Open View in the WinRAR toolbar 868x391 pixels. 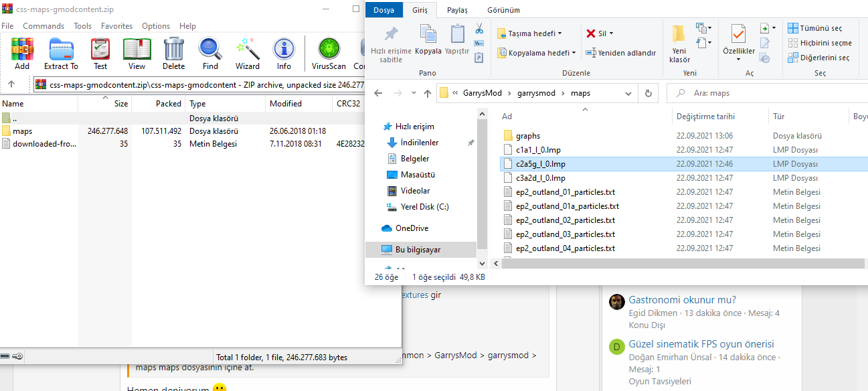point(137,54)
